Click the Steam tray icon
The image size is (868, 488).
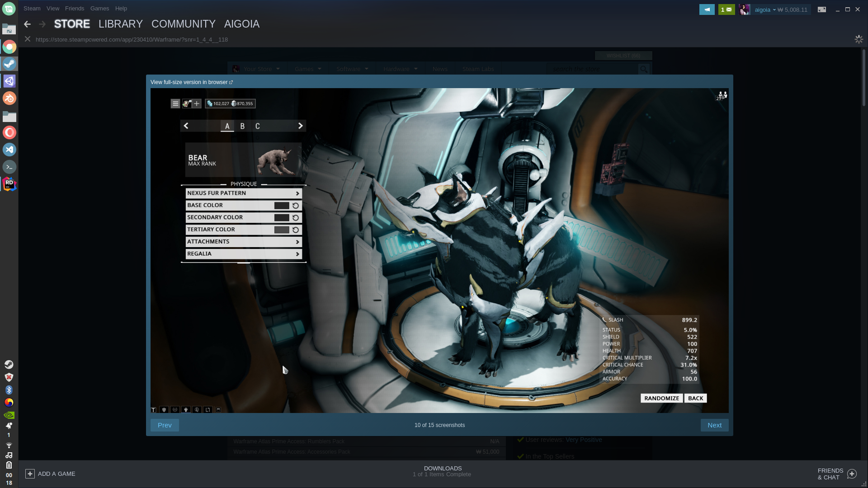point(9,364)
